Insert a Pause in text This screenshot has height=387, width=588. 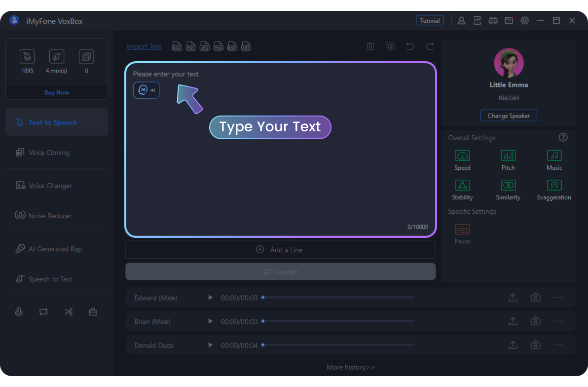(x=462, y=230)
